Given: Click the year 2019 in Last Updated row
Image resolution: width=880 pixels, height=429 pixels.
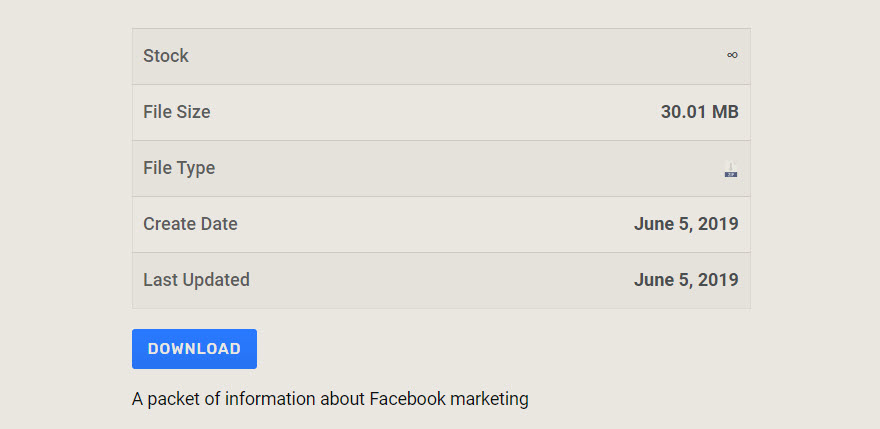Looking at the screenshot, I should point(718,280).
